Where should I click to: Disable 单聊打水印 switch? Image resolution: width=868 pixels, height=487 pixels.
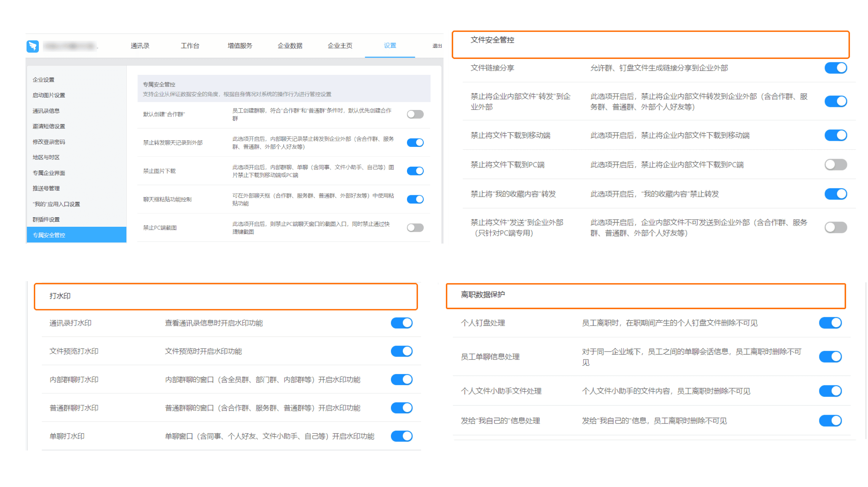402,436
